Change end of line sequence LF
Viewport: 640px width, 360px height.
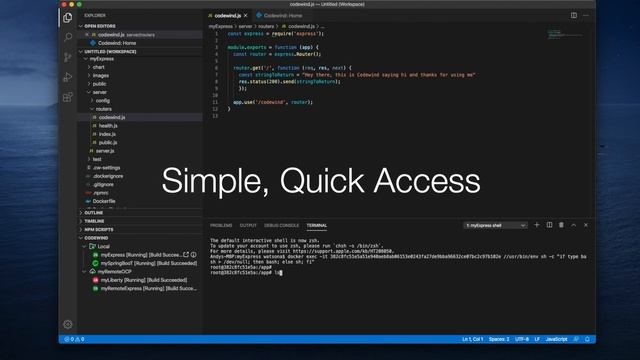click(537, 339)
